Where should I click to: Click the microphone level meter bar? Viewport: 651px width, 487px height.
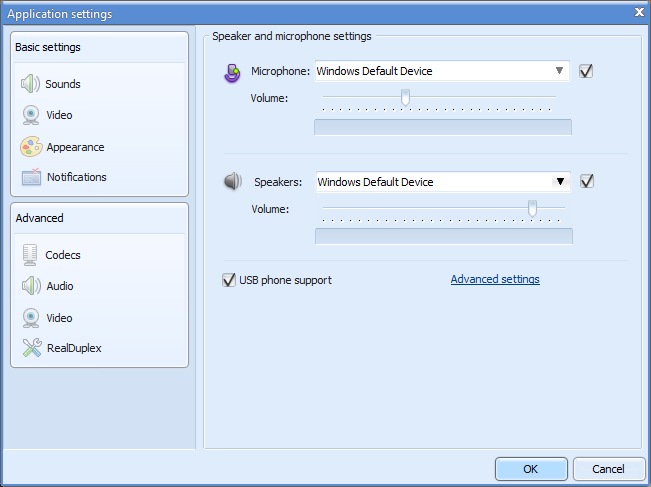[443, 127]
